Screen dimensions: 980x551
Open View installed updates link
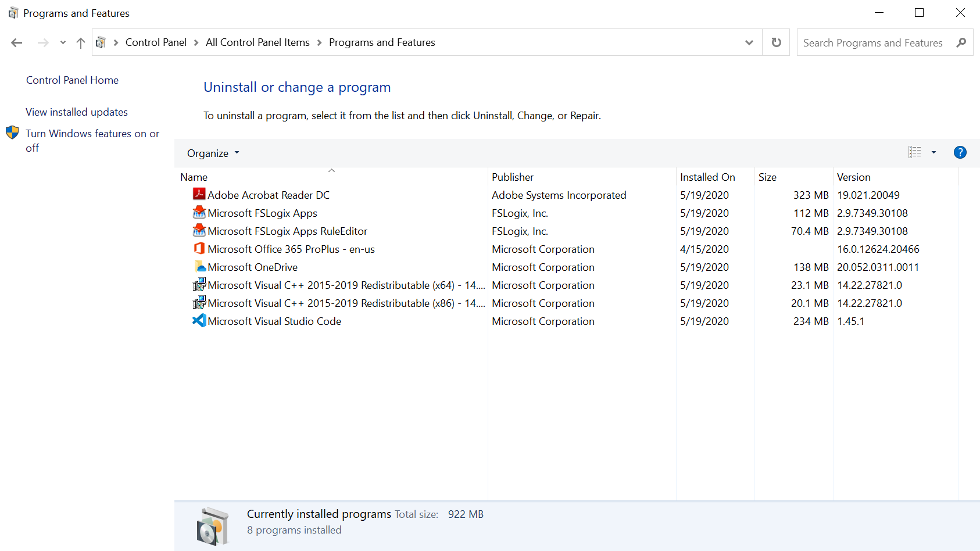click(77, 112)
